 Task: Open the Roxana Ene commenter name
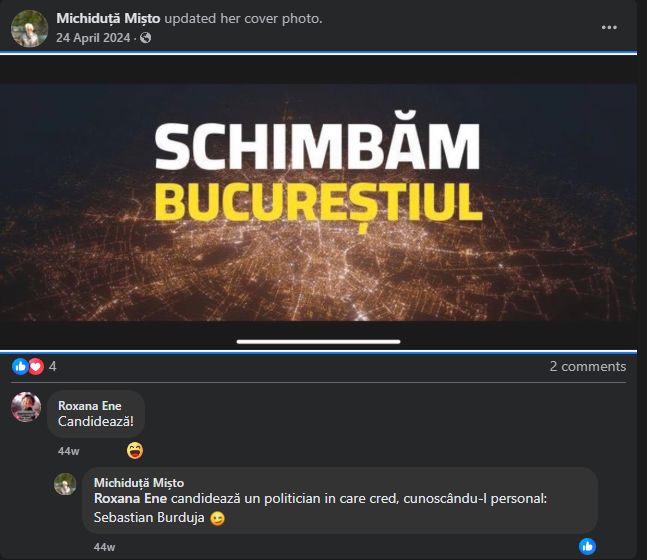(x=90, y=406)
